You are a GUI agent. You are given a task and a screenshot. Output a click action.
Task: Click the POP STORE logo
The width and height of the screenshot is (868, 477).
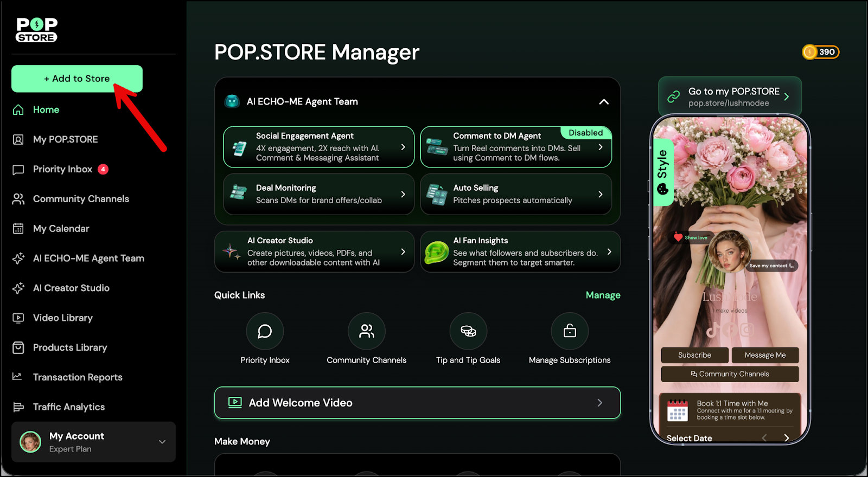click(x=37, y=30)
